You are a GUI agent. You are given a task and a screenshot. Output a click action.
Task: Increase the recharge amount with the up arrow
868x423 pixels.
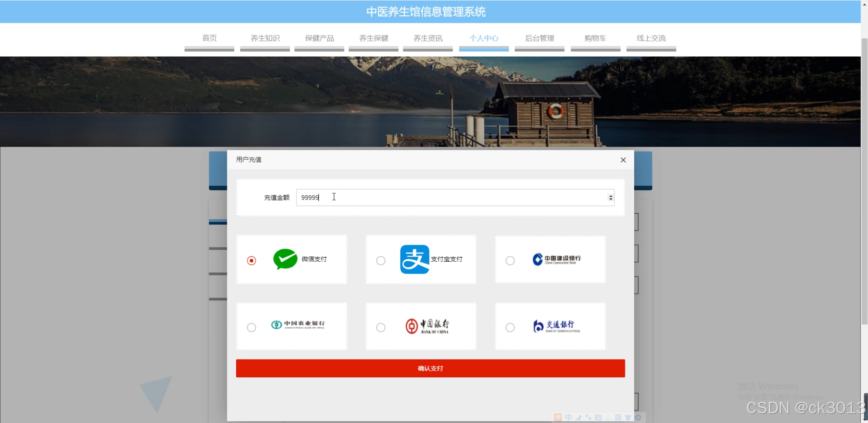click(611, 195)
